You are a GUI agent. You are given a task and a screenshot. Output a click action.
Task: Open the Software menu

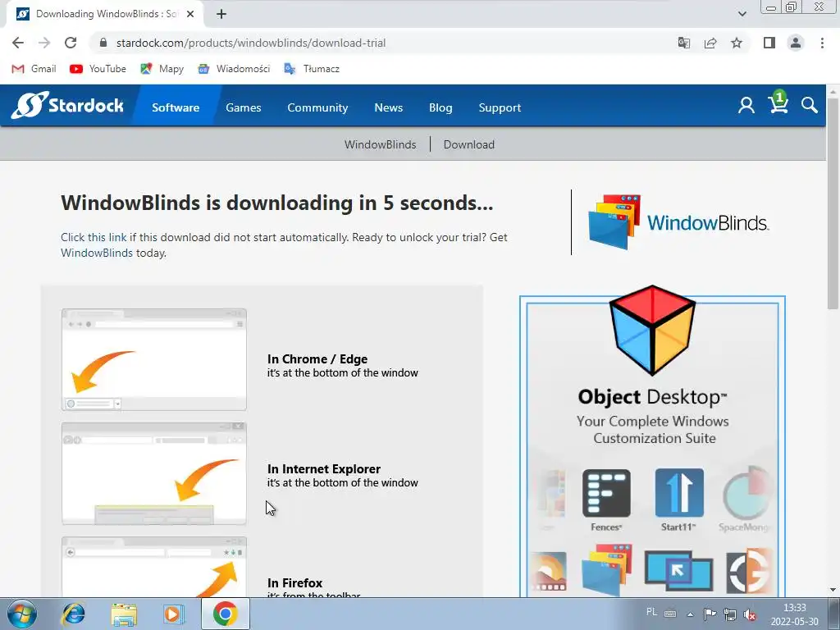pyautogui.click(x=176, y=107)
